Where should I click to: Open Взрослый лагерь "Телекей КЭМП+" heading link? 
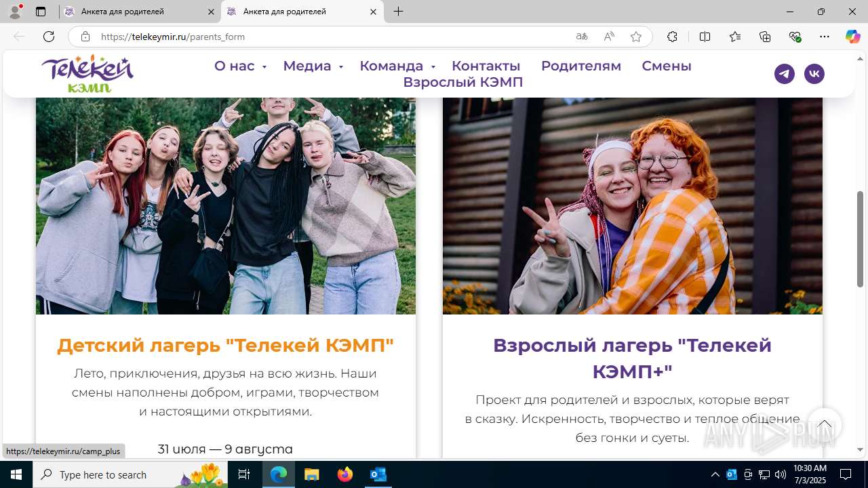[x=632, y=359]
